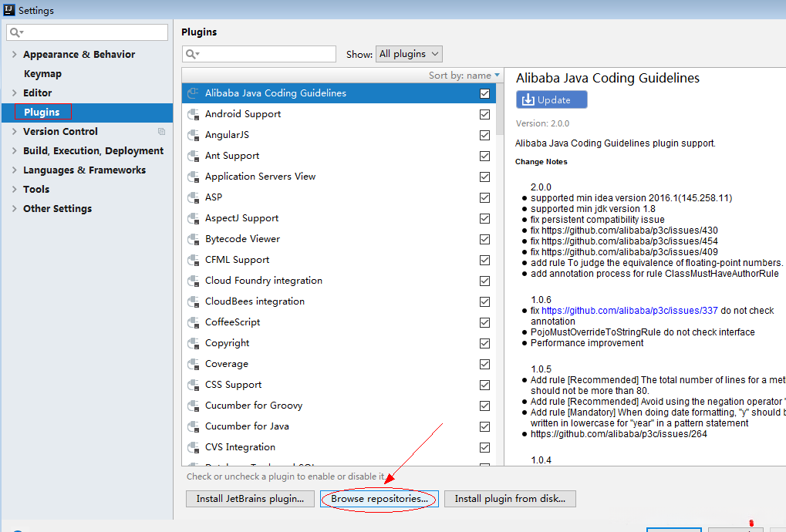Toggle the CoffeeScript plugin checkbox
Viewport: 786px width, 532px height.
click(x=484, y=322)
